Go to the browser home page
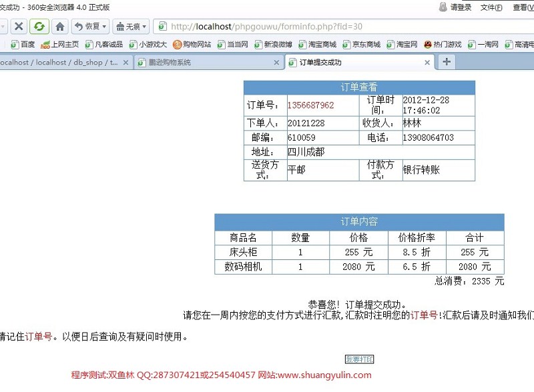 click(60, 26)
